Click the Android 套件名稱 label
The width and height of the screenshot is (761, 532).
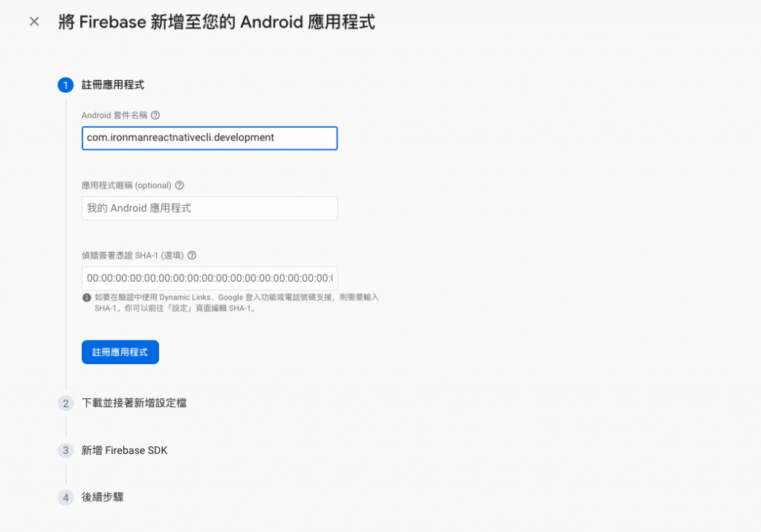114,115
